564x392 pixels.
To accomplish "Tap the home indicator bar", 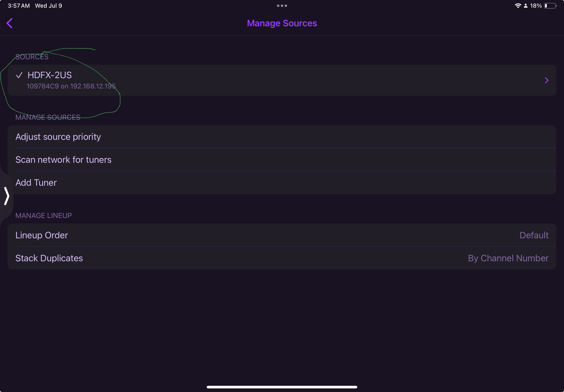I will pos(282,387).
